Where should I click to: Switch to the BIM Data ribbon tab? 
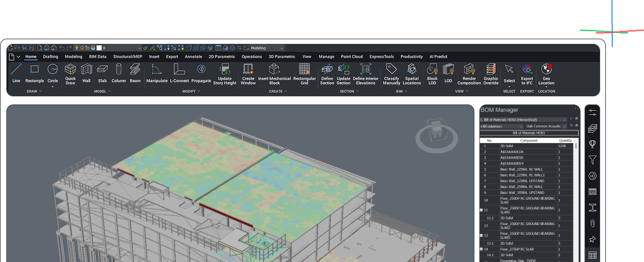(x=98, y=57)
